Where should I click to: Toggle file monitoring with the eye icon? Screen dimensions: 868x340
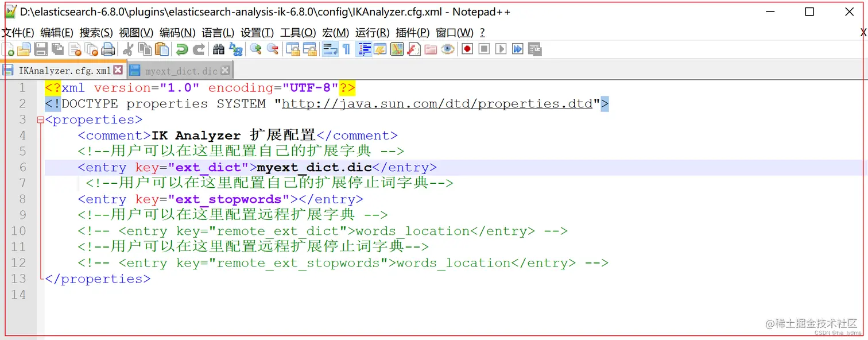(x=448, y=49)
